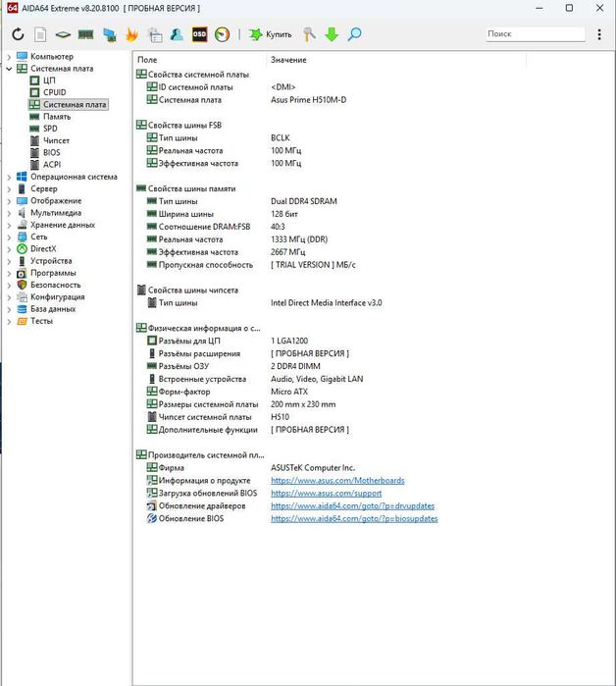This screenshot has height=686, width=616.
Task: Select the Asus Prime H510M-D value
Action: 308,100
